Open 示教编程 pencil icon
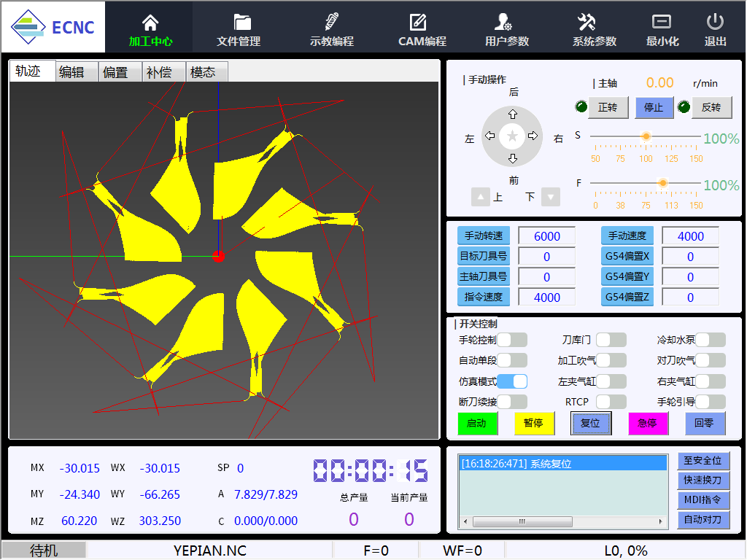Viewport: 747px width, 560px height. 332,23
